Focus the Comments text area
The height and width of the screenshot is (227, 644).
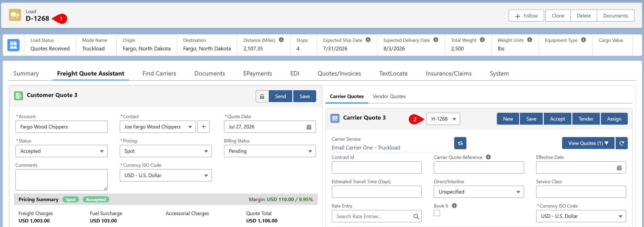[x=61, y=180]
